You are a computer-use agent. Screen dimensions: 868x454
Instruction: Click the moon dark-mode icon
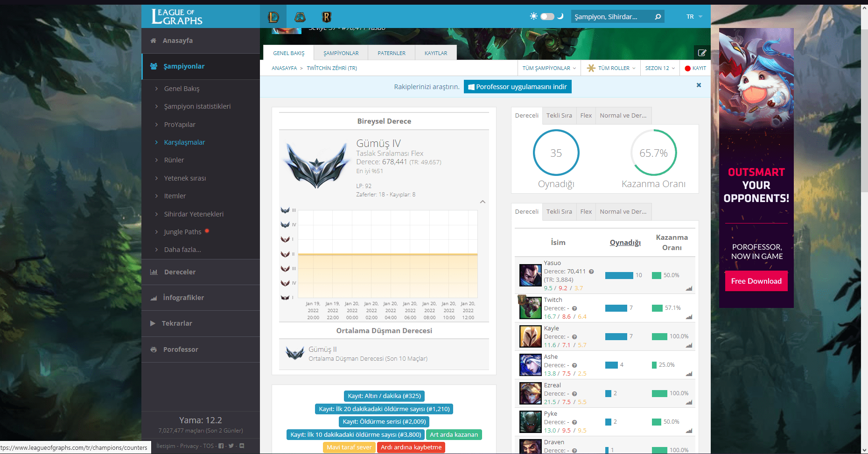pyautogui.click(x=560, y=16)
